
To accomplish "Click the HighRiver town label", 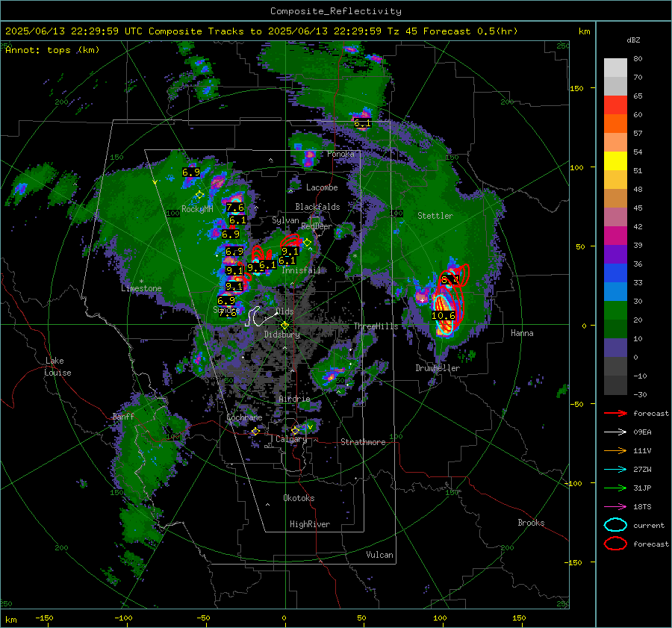I will click(x=310, y=524).
